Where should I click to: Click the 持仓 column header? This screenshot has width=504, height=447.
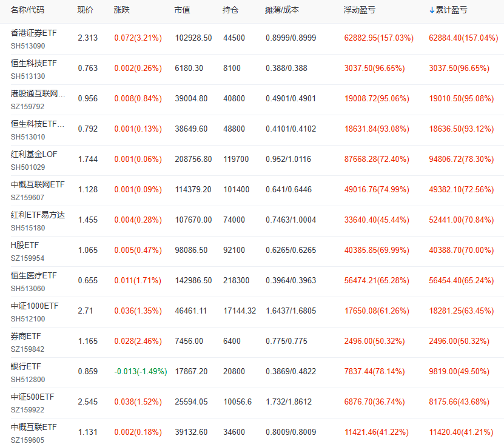click(230, 10)
